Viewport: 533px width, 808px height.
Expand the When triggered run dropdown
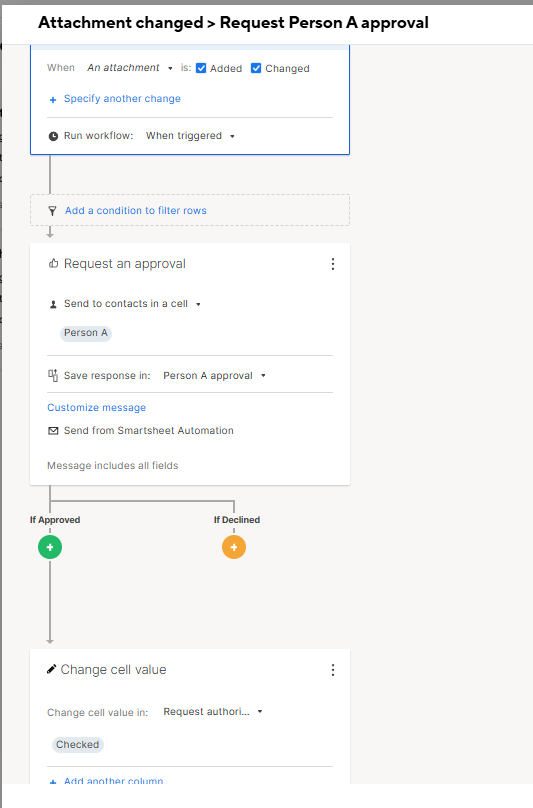(190, 136)
